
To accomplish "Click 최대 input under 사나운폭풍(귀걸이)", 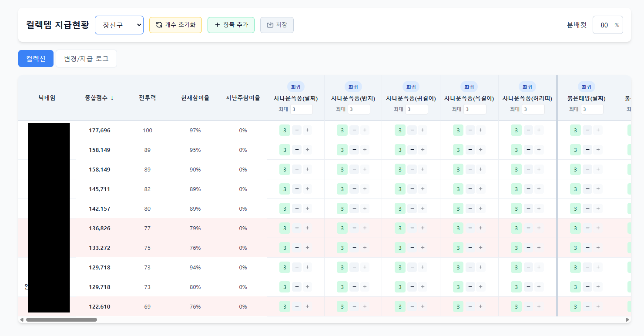I will coord(416,109).
